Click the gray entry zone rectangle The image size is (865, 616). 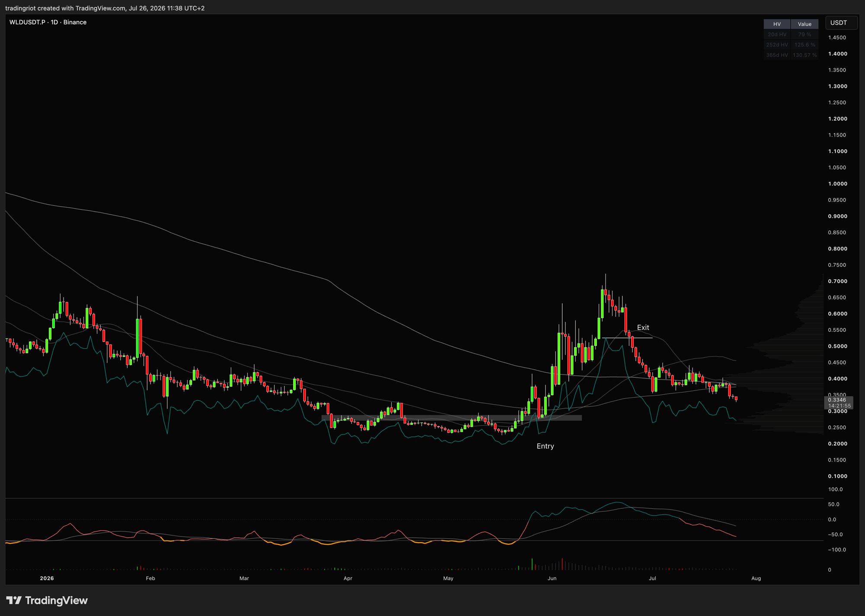[x=452, y=418]
